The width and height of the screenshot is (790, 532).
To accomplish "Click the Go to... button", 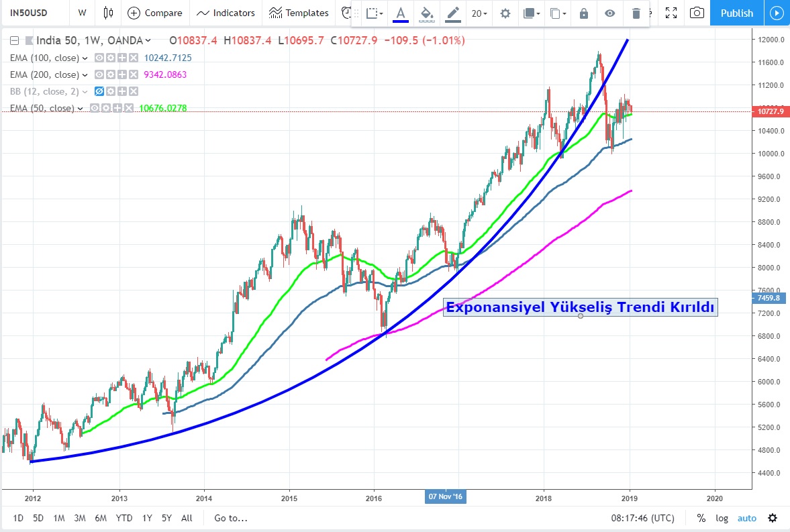I will [231, 518].
